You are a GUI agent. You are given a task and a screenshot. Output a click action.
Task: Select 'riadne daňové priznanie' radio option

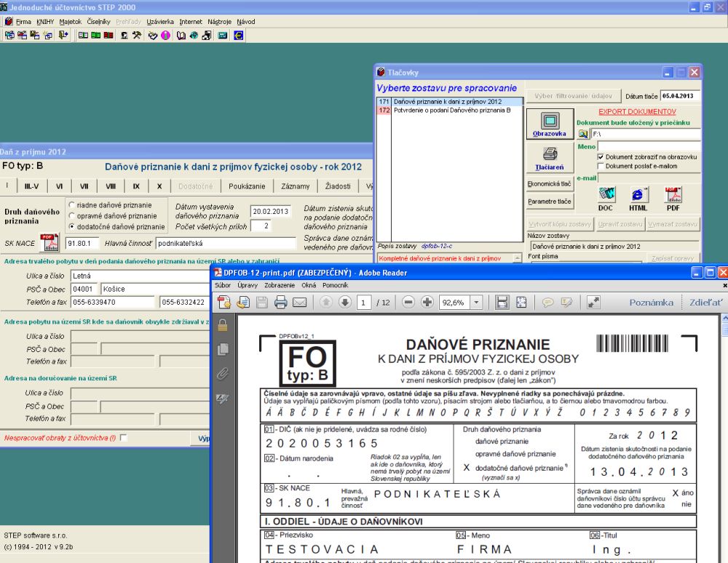point(72,204)
